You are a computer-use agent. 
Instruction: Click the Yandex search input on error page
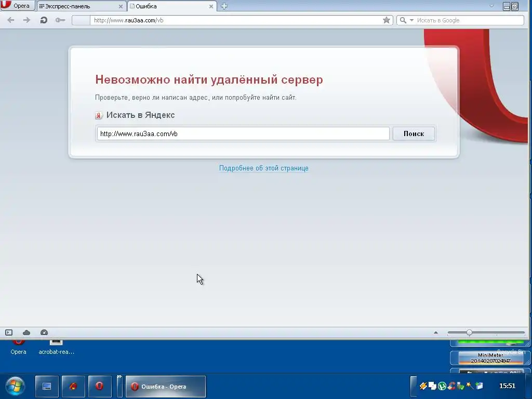243,134
